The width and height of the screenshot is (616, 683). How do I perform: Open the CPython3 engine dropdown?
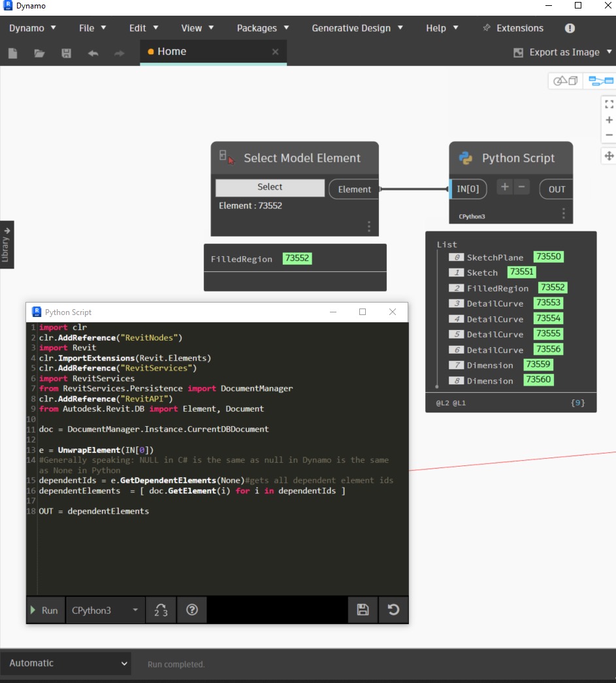pyautogui.click(x=105, y=609)
